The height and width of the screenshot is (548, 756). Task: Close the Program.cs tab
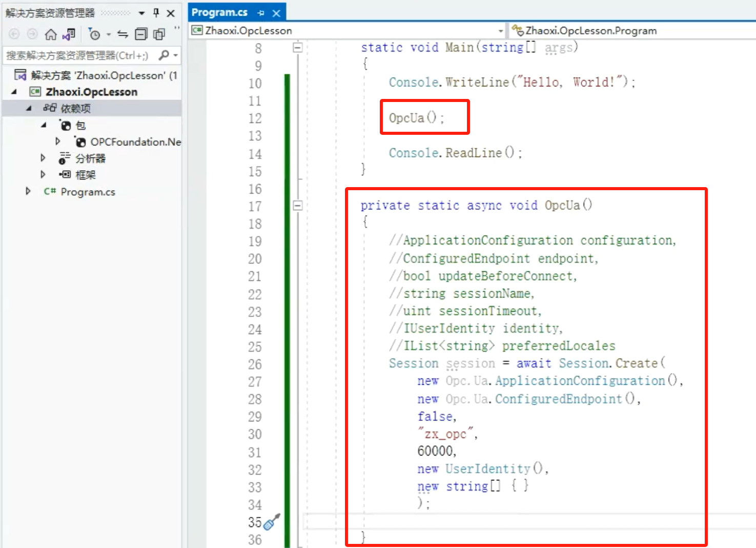coord(276,13)
